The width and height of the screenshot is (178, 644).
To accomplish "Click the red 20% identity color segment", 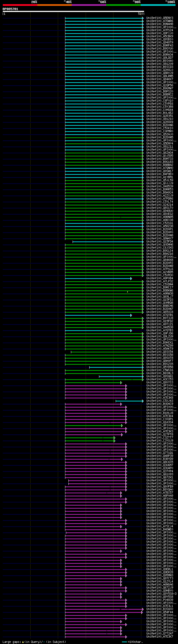I will (x=20, y=5).
